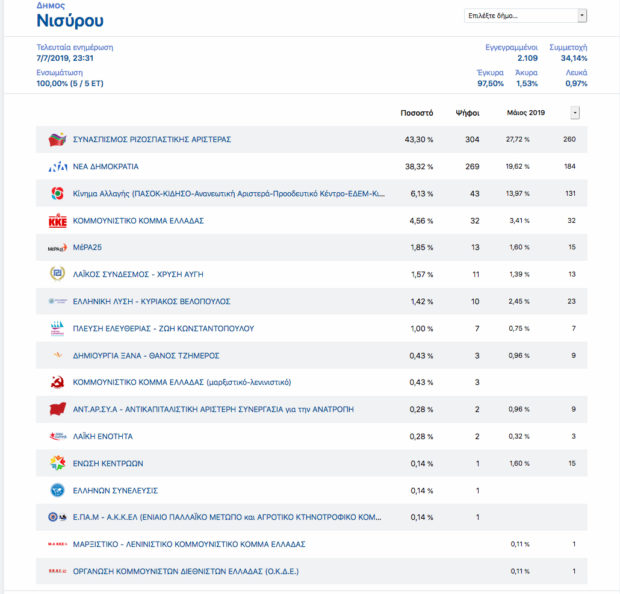Image resolution: width=620 pixels, height=594 pixels.
Task: Click the Ψήφοι column header
Action: click(467, 113)
